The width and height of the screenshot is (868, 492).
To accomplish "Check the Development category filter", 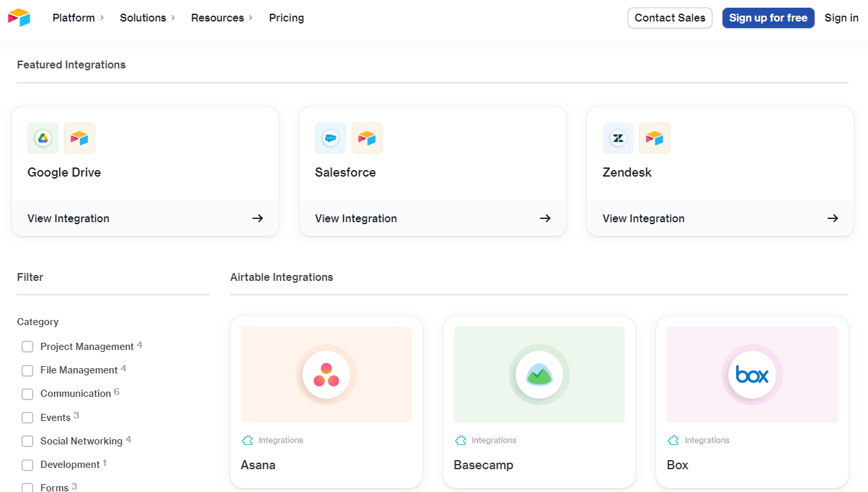I will (27, 465).
